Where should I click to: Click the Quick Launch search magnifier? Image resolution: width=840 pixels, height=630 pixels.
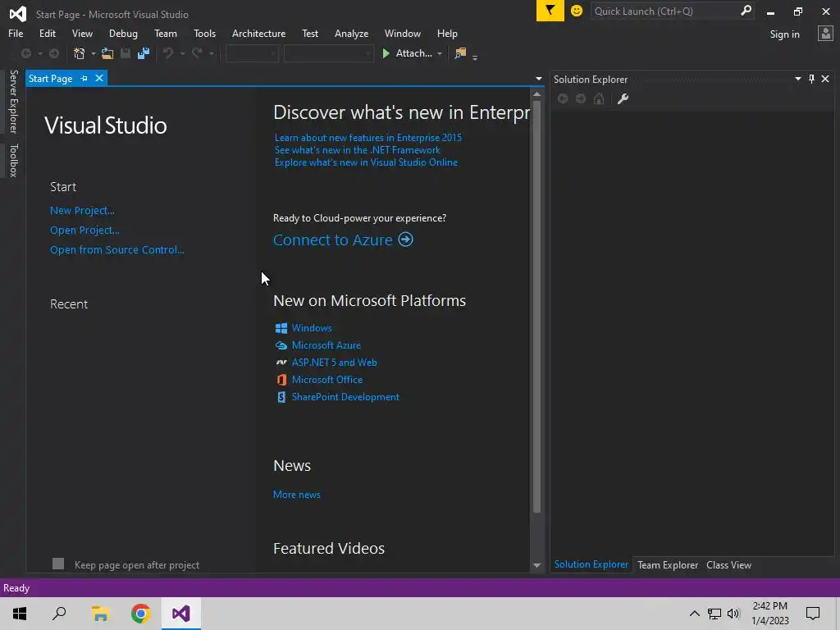(x=746, y=11)
